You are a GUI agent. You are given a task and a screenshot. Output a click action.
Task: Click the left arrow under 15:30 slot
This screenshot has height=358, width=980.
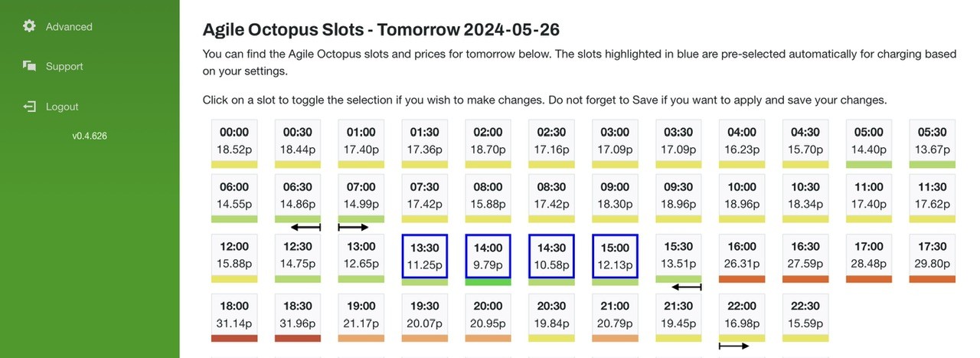click(x=687, y=287)
